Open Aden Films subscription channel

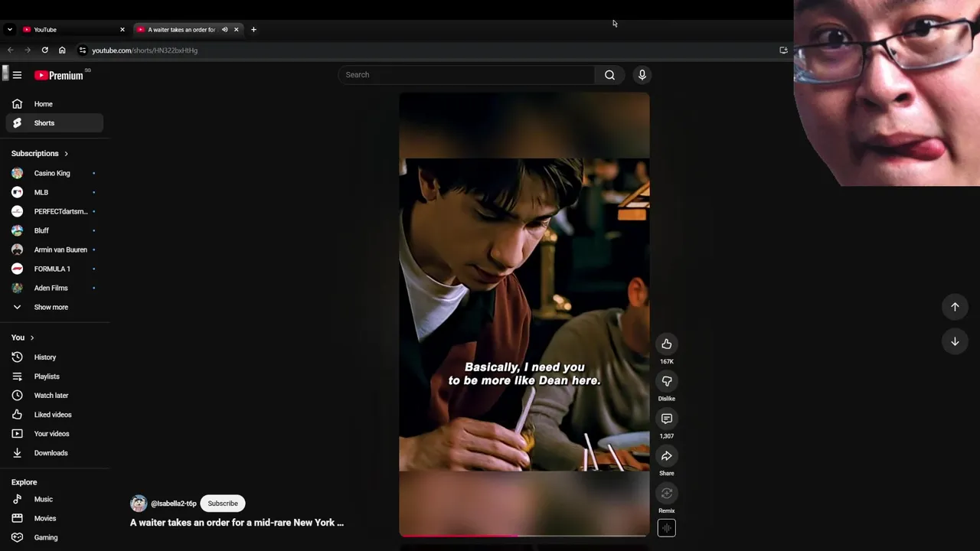(x=52, y=288)
